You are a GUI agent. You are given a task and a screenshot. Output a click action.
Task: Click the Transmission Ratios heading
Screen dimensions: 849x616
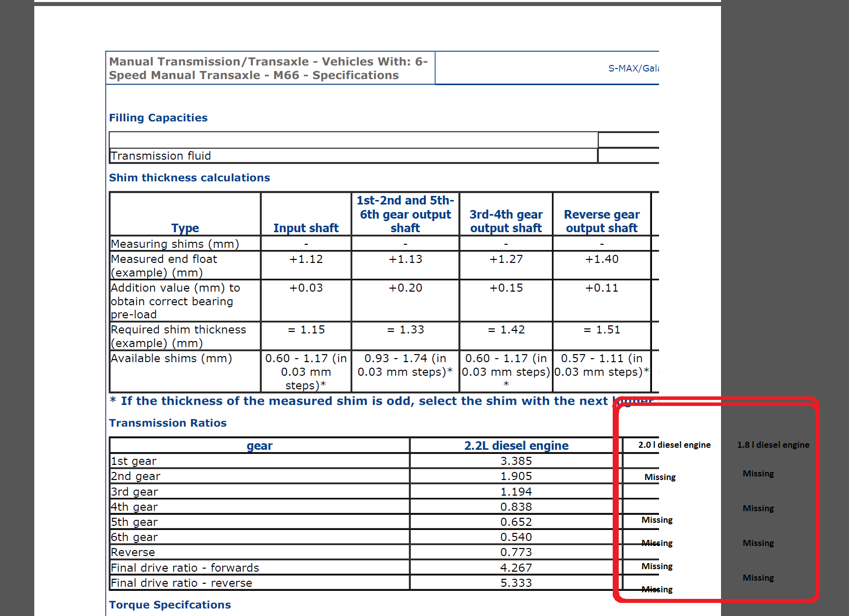(x=168, y=423)
